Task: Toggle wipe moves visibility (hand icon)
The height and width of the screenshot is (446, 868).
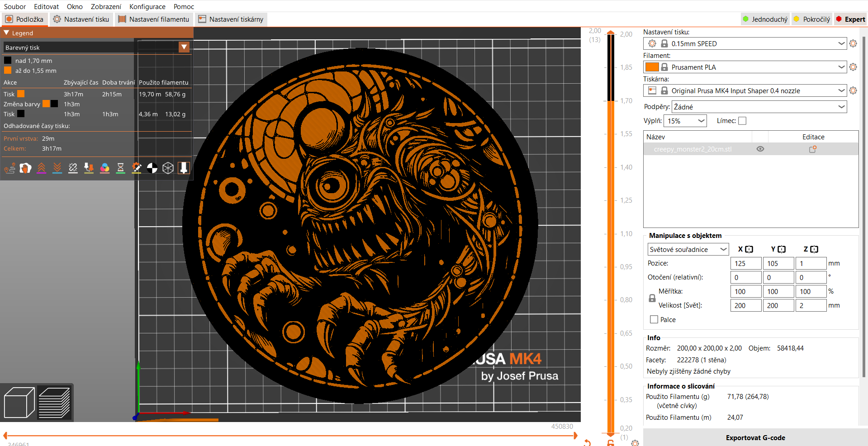Action: click(25, 168)
